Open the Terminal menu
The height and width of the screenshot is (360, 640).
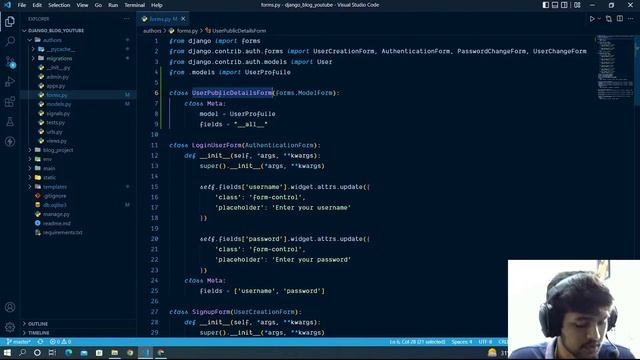point(135,5)
